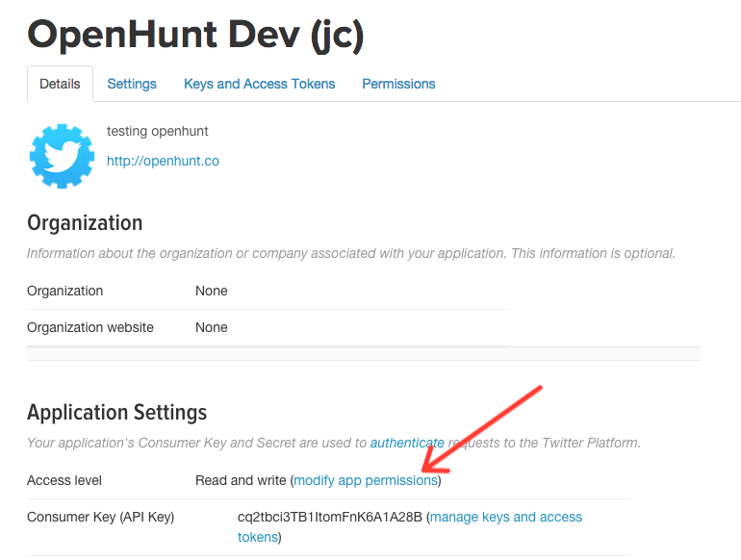Click the OpenHunt Dev (jc) page title
The image size is (741, 560).
(x=195, y=36)
